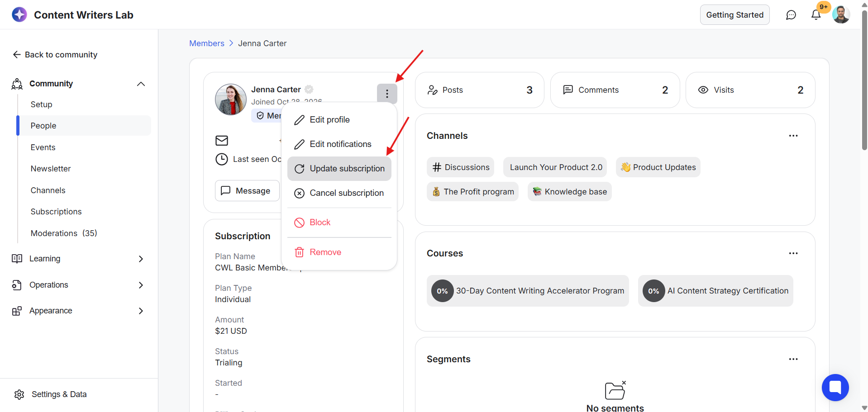Open the support chat bubble button
The width and height of the screenshot is (868, 412).
pyautogui.click(x=835, y=388)
